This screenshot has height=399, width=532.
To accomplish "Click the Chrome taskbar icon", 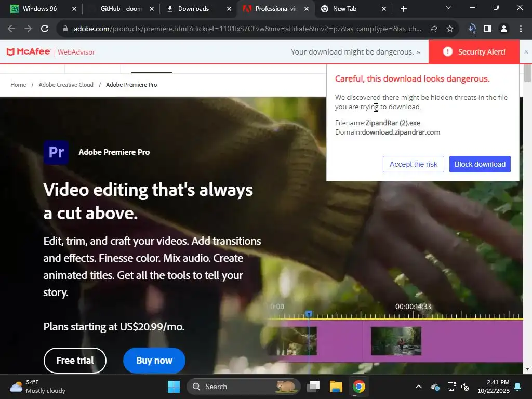I will [x=358, y=387].
